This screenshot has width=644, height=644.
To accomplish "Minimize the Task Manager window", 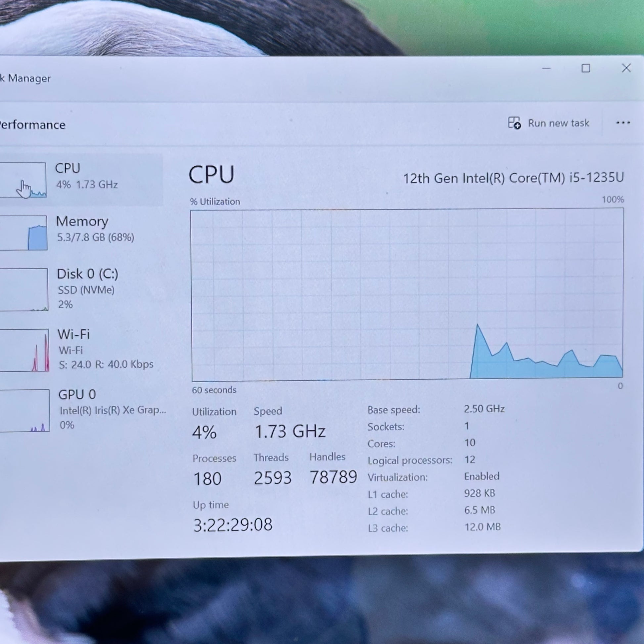I will pos(546,68).
